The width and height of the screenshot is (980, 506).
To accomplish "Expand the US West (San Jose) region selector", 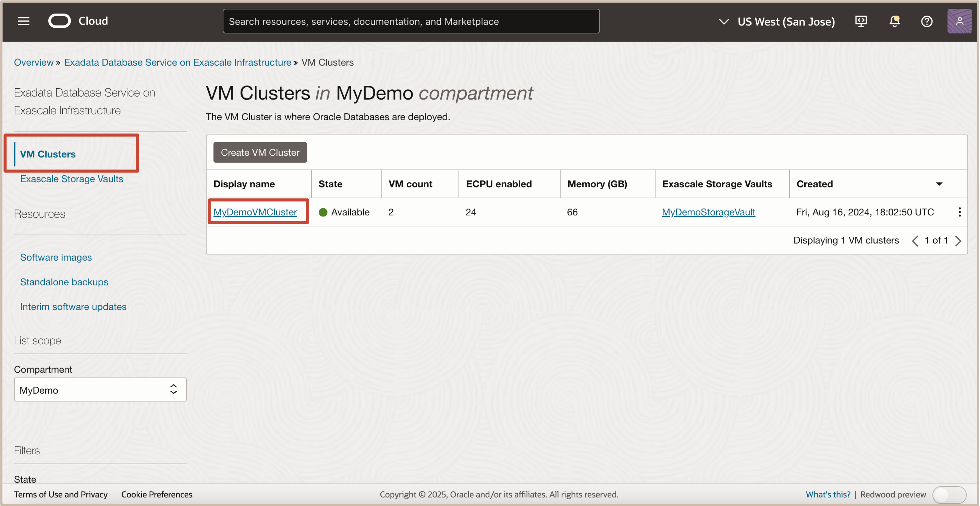I will (777, 22).
